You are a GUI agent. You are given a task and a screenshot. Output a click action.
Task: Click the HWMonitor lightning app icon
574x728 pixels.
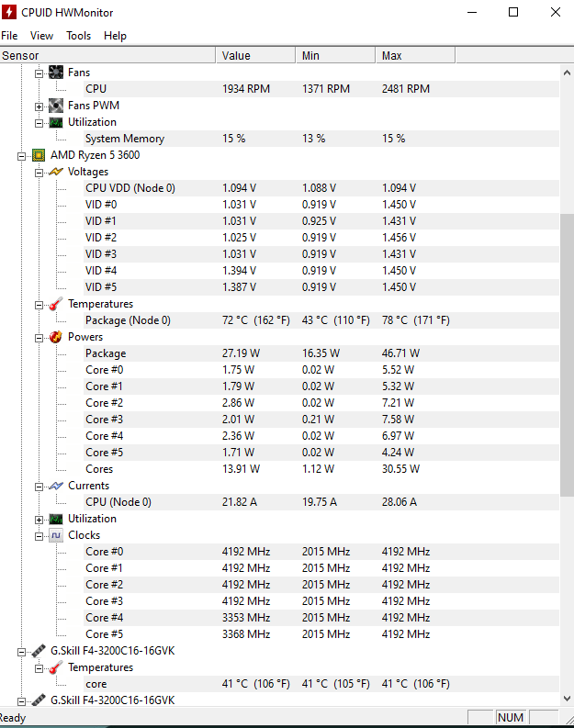click(x=9, y=12)
